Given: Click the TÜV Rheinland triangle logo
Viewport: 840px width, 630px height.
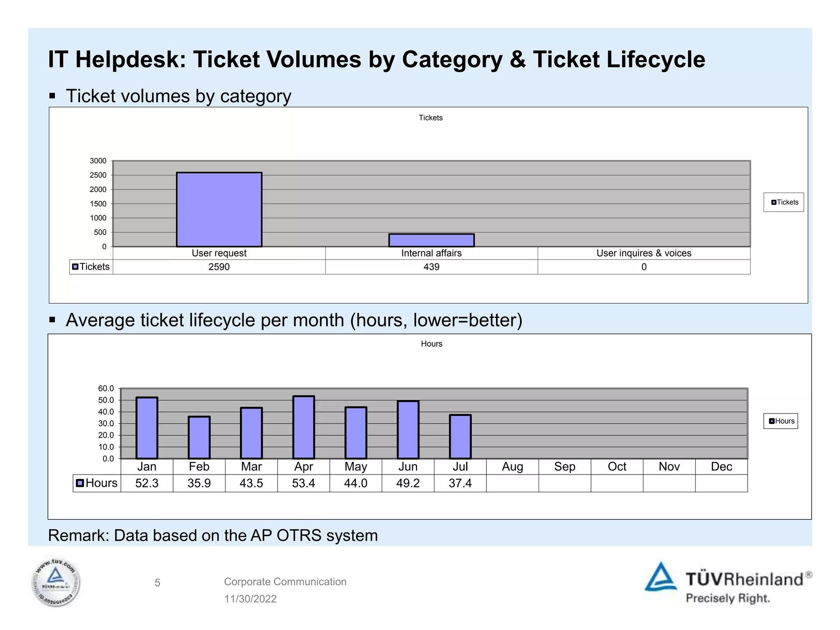Looking at the screenshot, I should coord(660,576).
